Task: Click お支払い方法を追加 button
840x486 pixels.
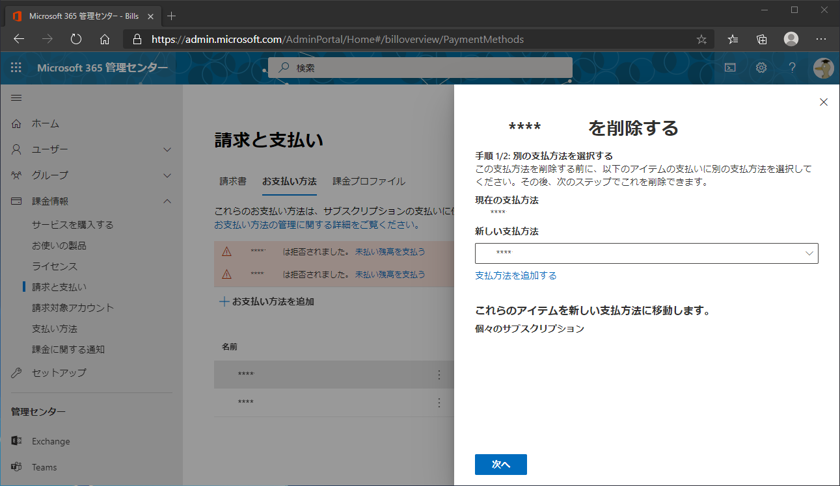Action: (267, 301)
